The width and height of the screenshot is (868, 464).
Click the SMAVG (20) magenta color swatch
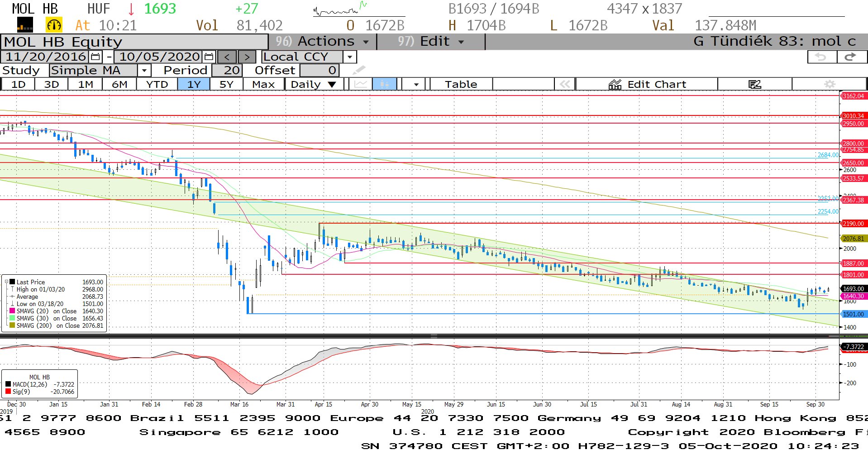tap(12, 311)
